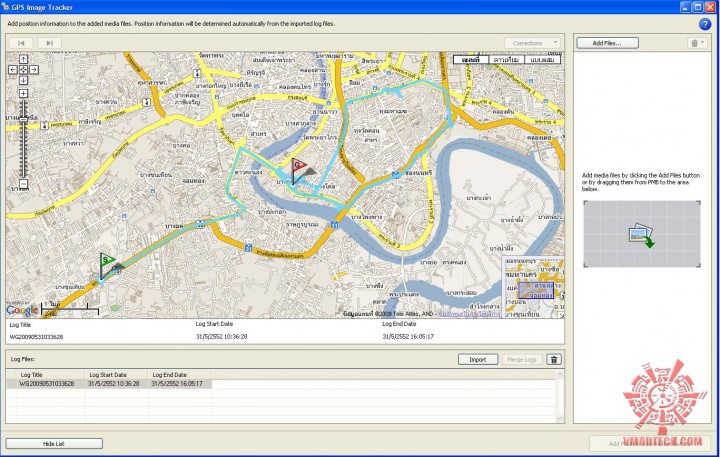Image resolution: width=720 pixels, height=457 pixels.
Task: Go to the previous log point
Action: (x=21, y=43)
